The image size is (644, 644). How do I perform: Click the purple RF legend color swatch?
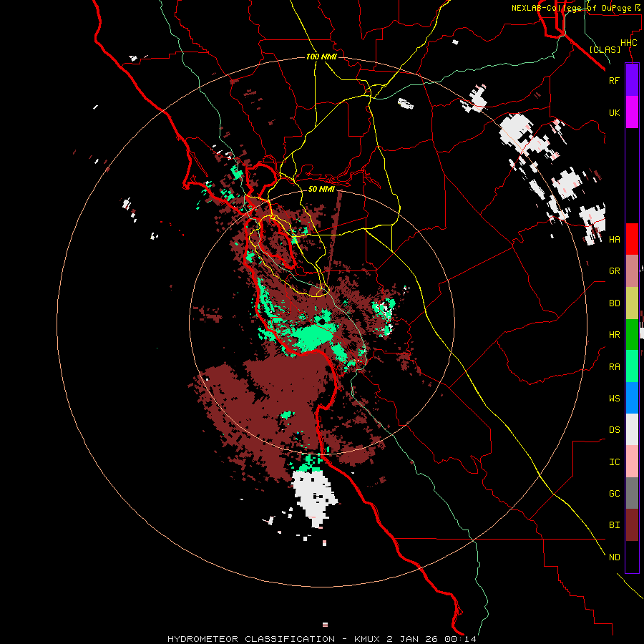632,80
